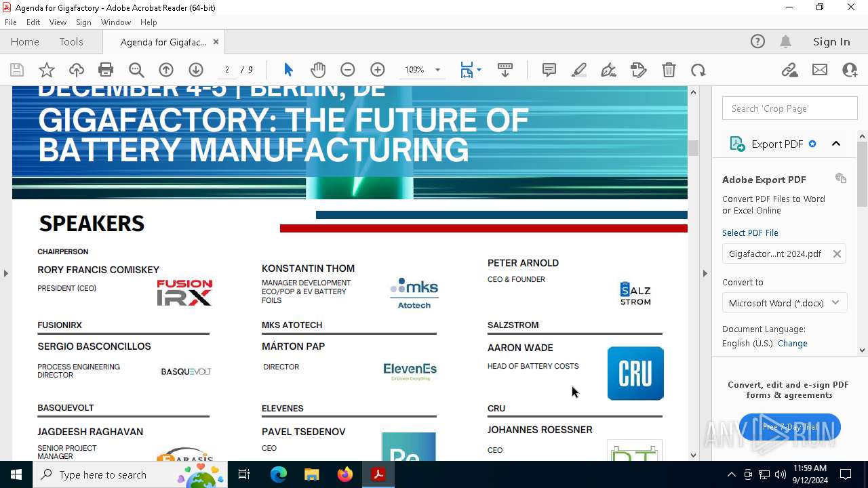Switch to the Tools tab
868x488 pixels.
71,42
